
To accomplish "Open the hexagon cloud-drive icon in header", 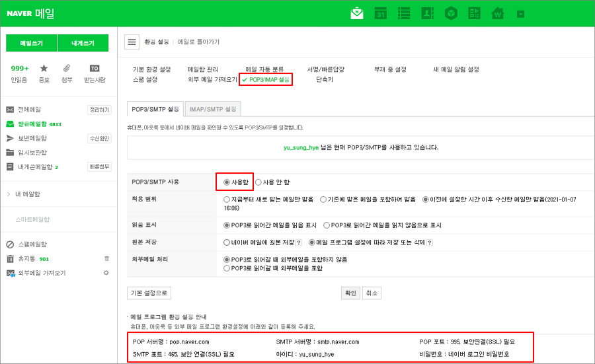I will click(x=451, y=13).
